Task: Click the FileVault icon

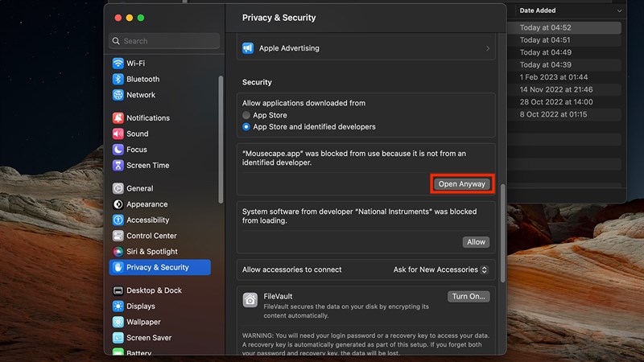Action: click(x=250, y=299)
